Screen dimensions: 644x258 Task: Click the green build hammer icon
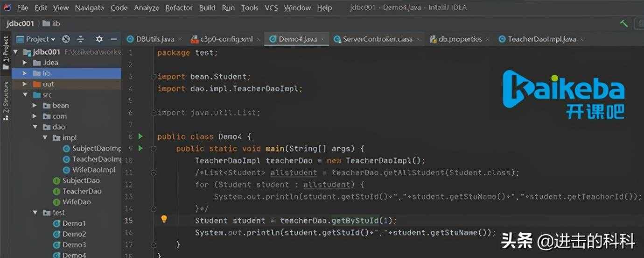[623, 23]
